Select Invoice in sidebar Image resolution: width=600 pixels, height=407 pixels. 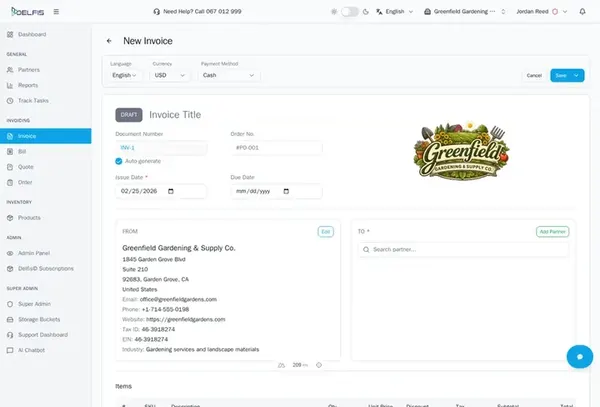(46, 136)
